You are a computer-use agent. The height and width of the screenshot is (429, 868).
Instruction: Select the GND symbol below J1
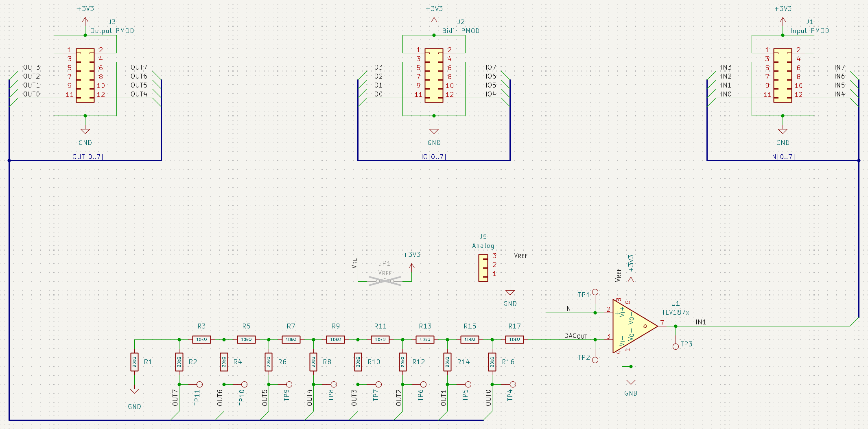783,131
